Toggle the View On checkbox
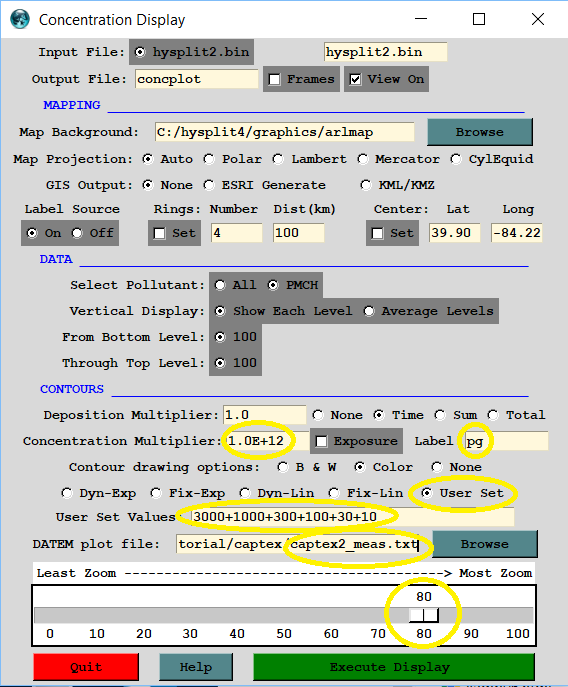The image size is (568, 687). (x=355, y=79)
